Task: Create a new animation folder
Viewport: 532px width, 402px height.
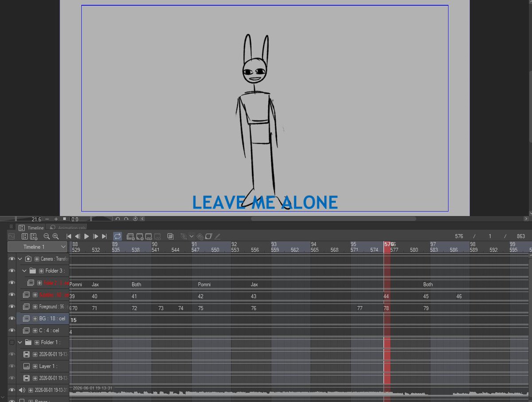Action: tap(130, 237)
